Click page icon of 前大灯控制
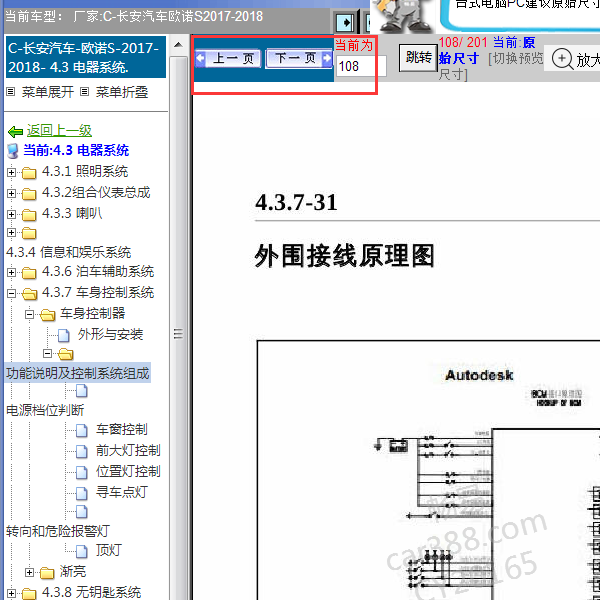The image size is (600, 600). pos(82,452)
